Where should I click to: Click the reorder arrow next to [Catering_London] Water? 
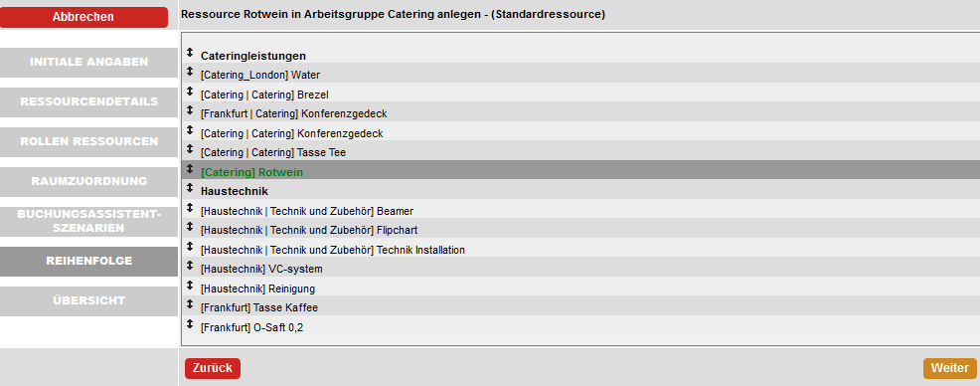(x=190, y=72)
